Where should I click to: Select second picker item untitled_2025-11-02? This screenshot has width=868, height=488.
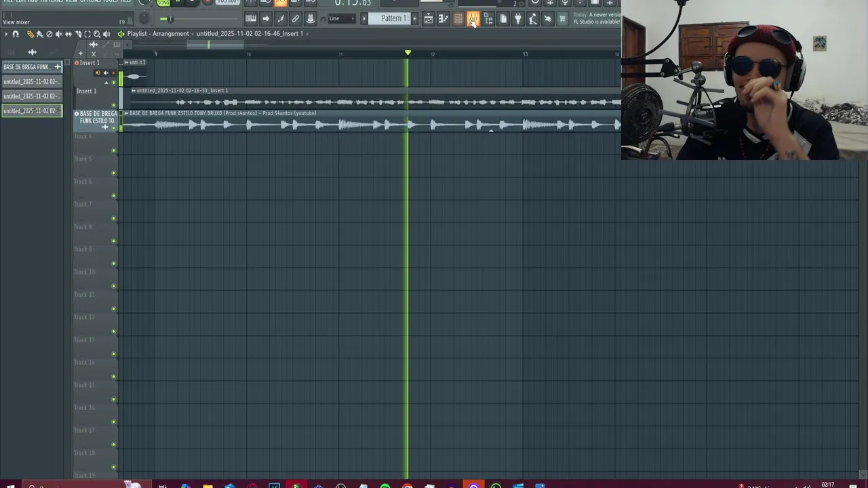pyautogui.click(x=32, y=81)
